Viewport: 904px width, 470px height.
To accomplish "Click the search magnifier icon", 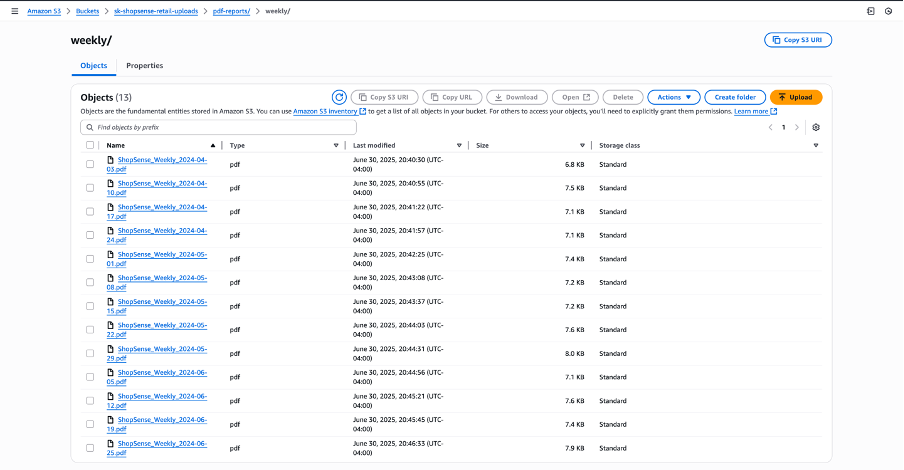I will [90, 127].
